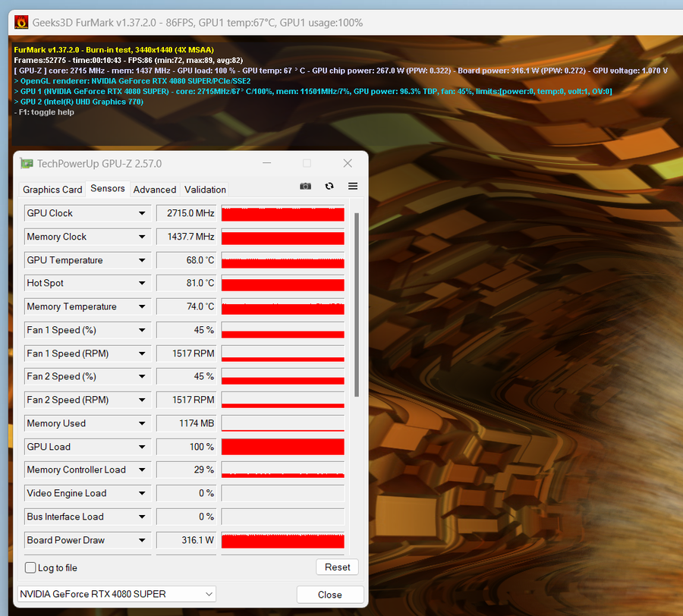The image size is (683, 616).
Task: Enable the Log to file checkbox
Action: tap(30, 567)
